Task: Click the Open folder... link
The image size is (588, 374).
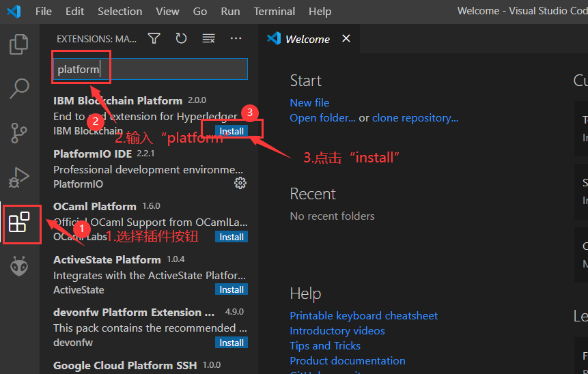Action: [x=322, y=117]
